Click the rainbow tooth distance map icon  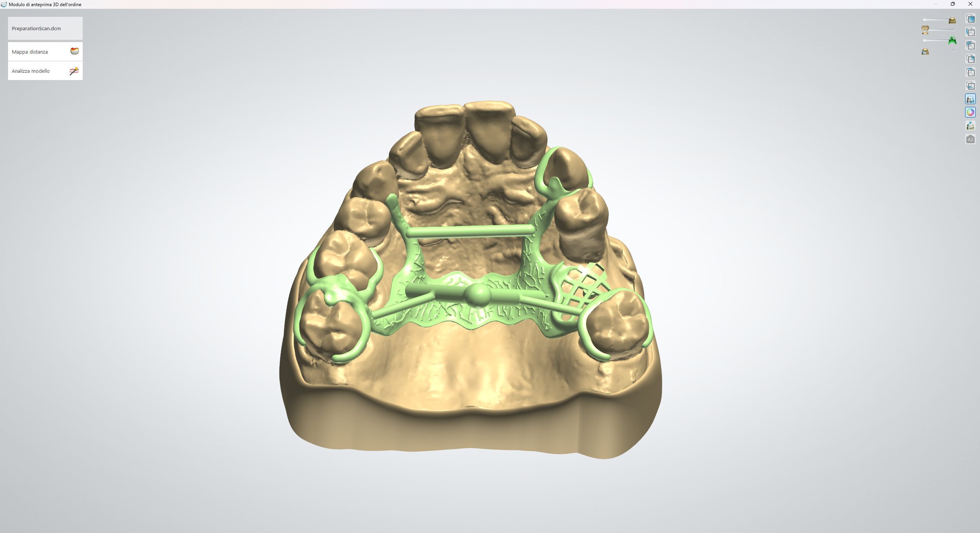click(74, 51)
